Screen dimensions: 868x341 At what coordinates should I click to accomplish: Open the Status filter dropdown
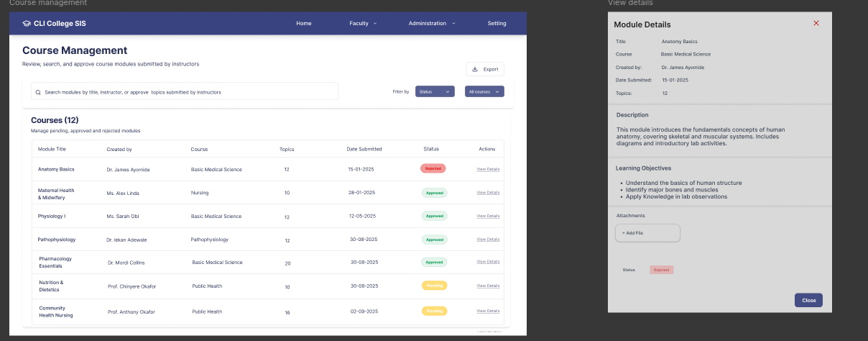point(435,91)
